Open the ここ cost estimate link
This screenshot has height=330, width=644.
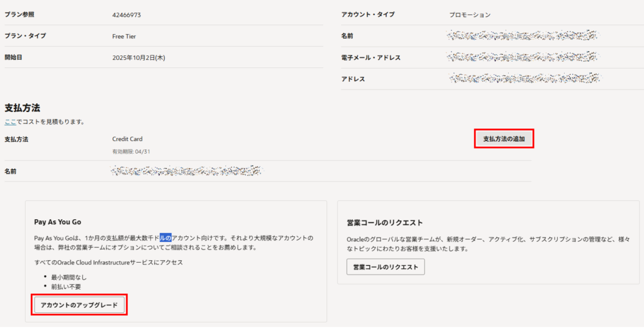[x=10, y=122]
